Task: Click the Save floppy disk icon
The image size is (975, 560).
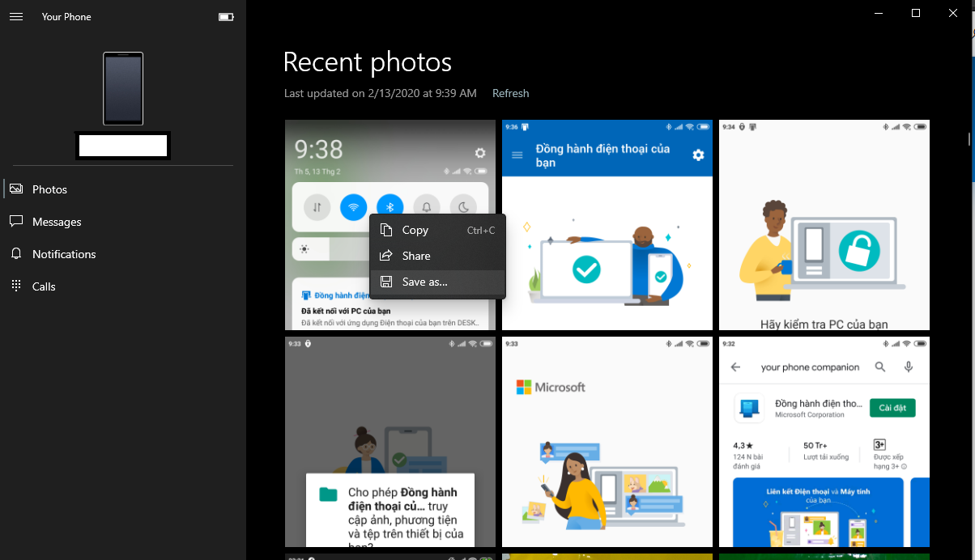Action: (x=386, y=282)
